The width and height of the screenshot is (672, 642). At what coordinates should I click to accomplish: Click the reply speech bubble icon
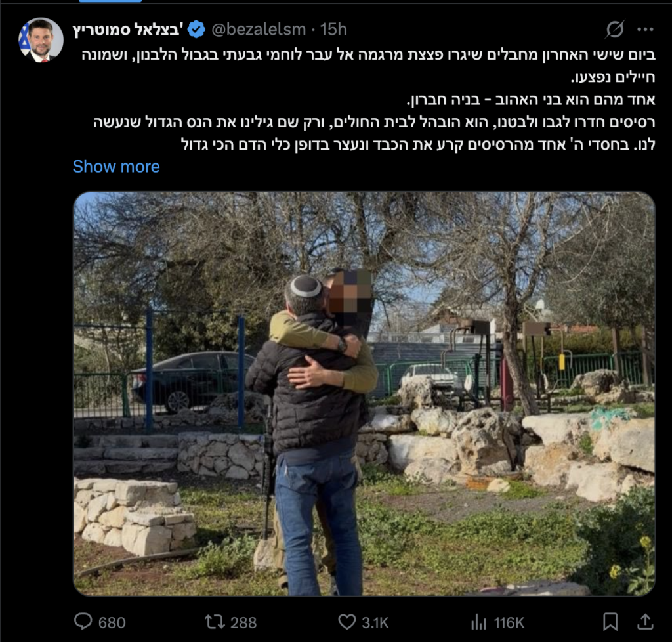click(83, 622)
